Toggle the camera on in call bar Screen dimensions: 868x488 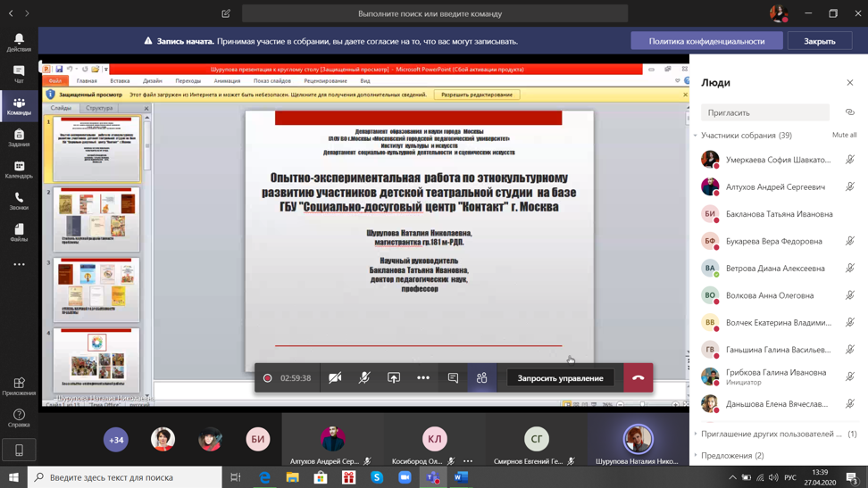pyautogui.click(x=335, y=378)
